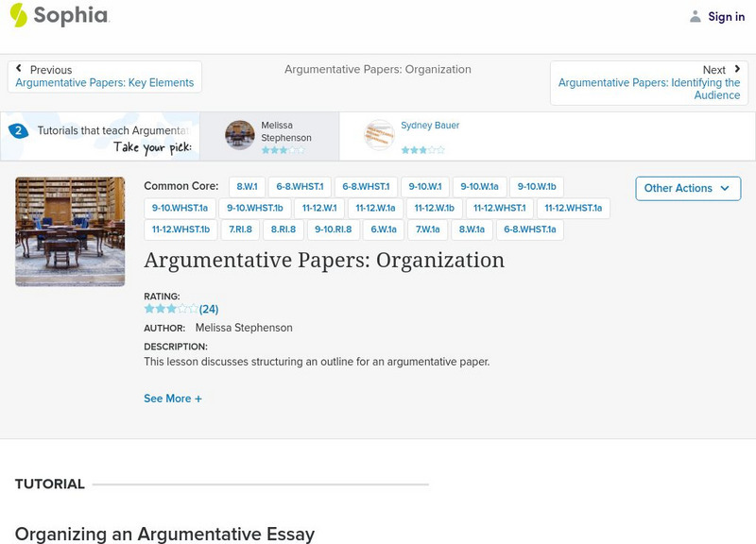
Task: Select the 11-12.WHST.1 standard tag
Action: point(500,208)
